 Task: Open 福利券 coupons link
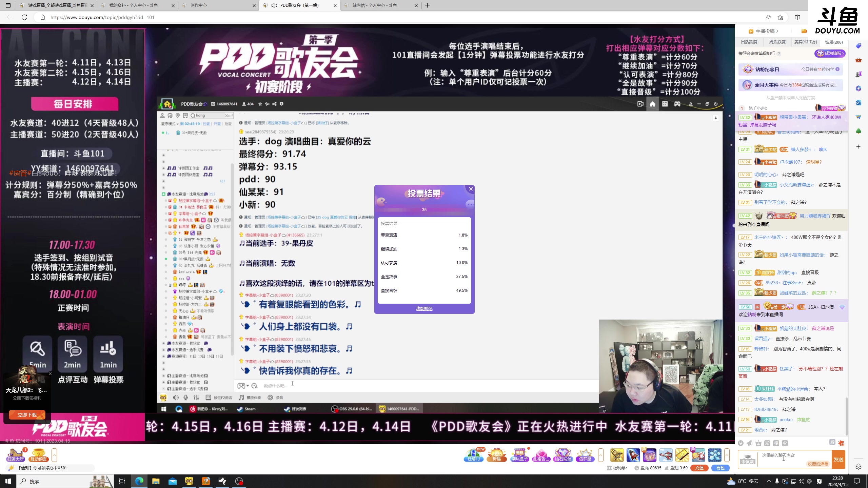pos(618,468)
